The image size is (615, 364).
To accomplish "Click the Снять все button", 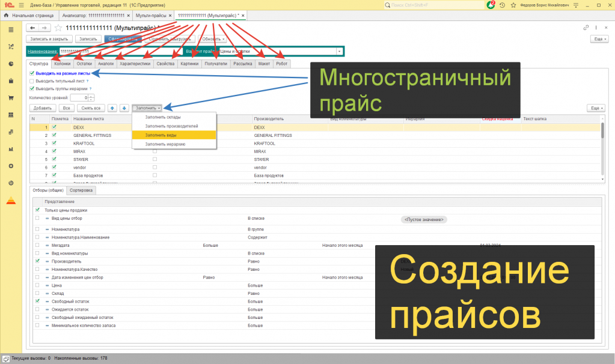I will [91, 108].
